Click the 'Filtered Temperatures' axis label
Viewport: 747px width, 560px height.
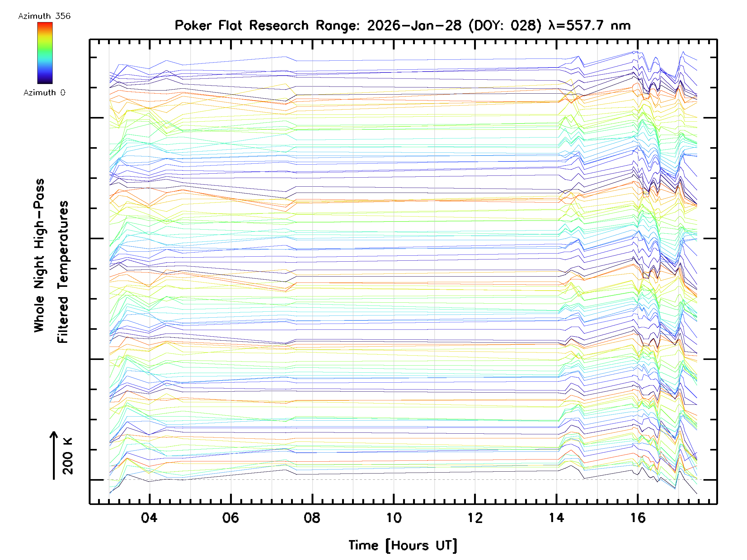point(63,272)
